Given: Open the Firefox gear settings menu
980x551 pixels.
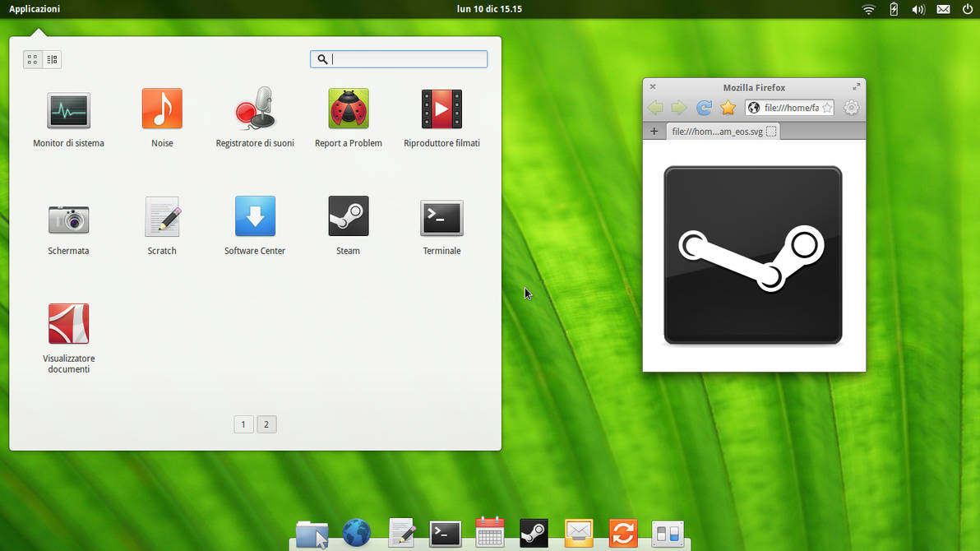Looking at the screenshot, I should click(851, 107).
